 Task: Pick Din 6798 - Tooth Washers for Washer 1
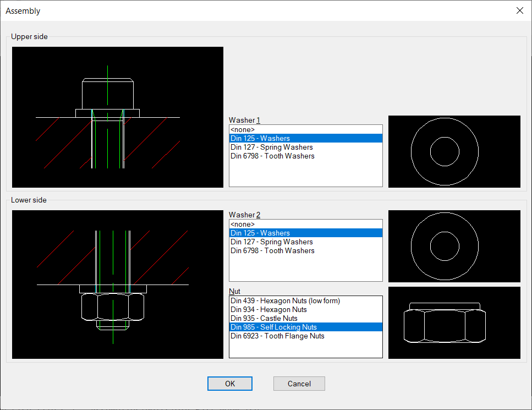[306, 156]
